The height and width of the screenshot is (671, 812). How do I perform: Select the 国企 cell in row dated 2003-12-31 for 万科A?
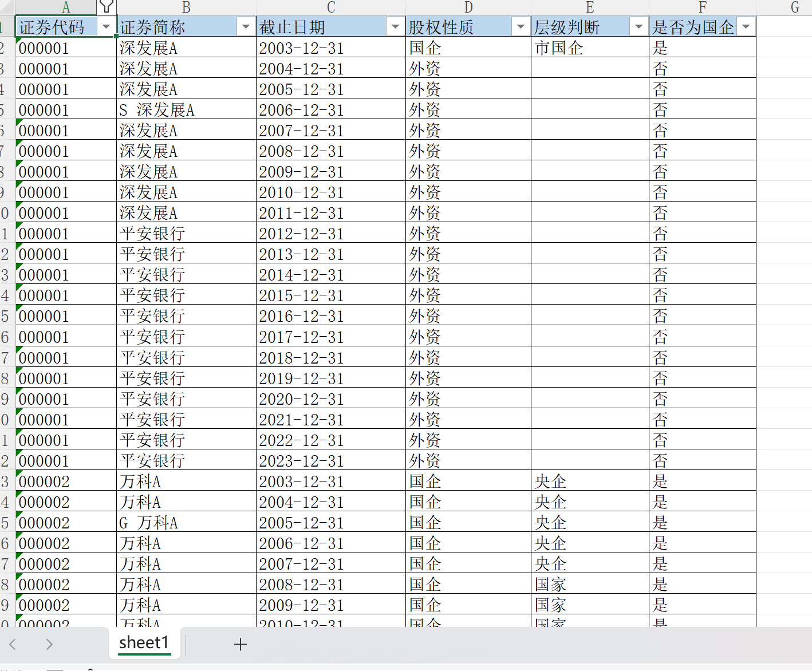click(x=468, y=481)
